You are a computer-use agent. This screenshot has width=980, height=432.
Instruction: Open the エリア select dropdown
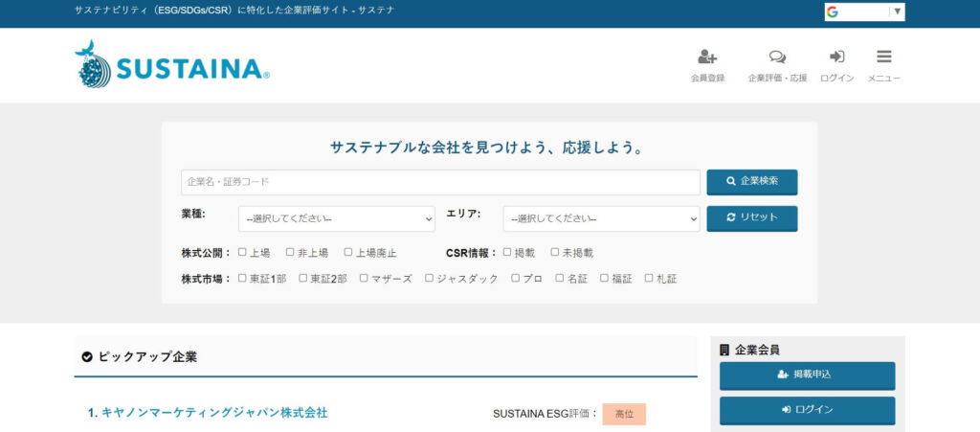pyautogui.click(x=601, y=218)
